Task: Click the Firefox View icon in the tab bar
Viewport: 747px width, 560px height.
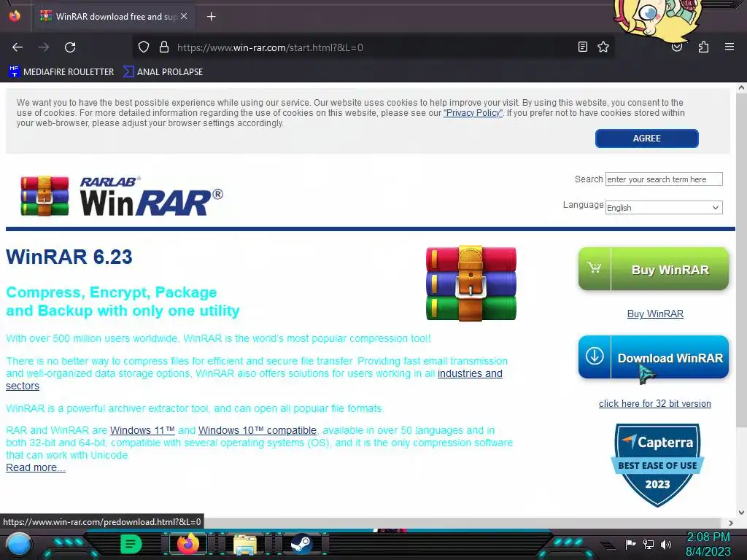Action: (x=15, y=16)
